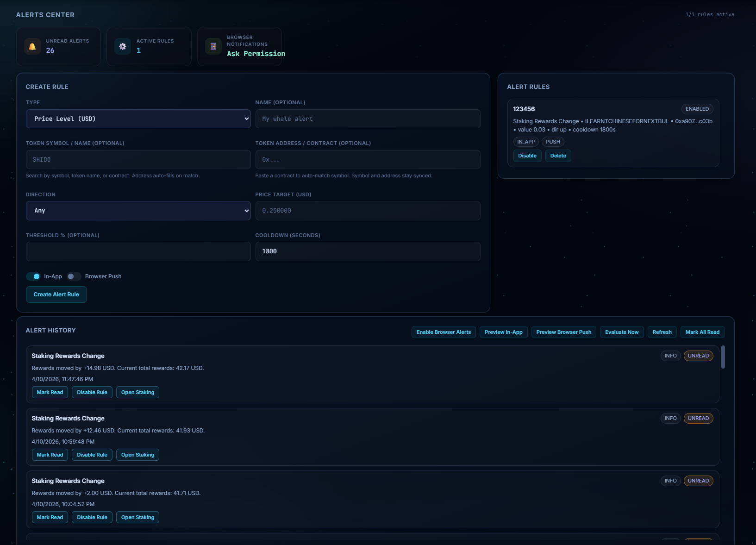The height and width of the screenshot is (545, 756).
Task: Click Create Alert Rule
Action: point(56,294)
